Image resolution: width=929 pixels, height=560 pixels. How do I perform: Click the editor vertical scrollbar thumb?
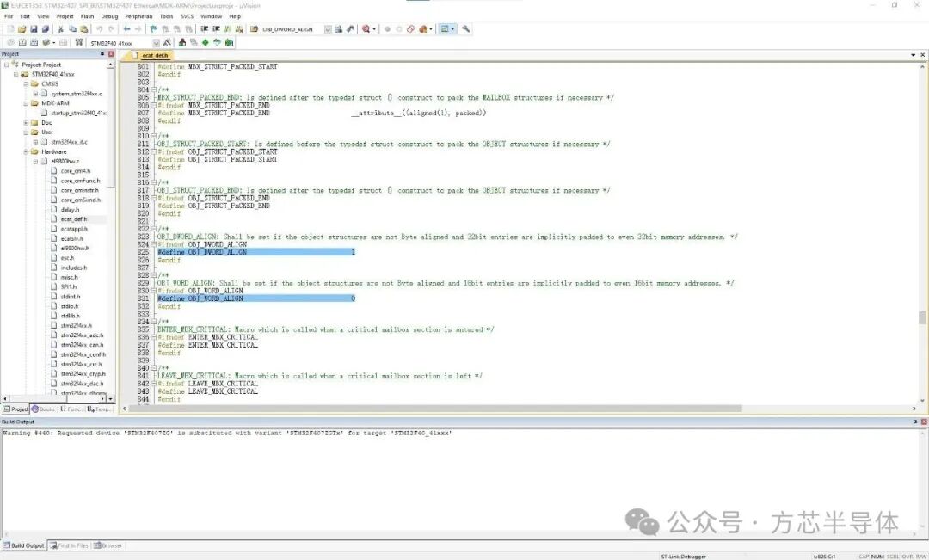tap(922, 317)
